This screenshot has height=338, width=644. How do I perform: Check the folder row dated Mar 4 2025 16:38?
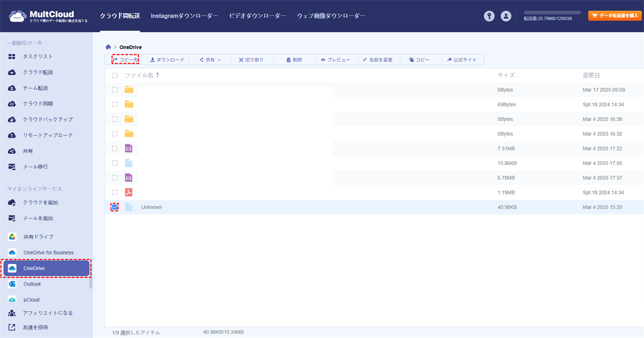tap(114, 119)
